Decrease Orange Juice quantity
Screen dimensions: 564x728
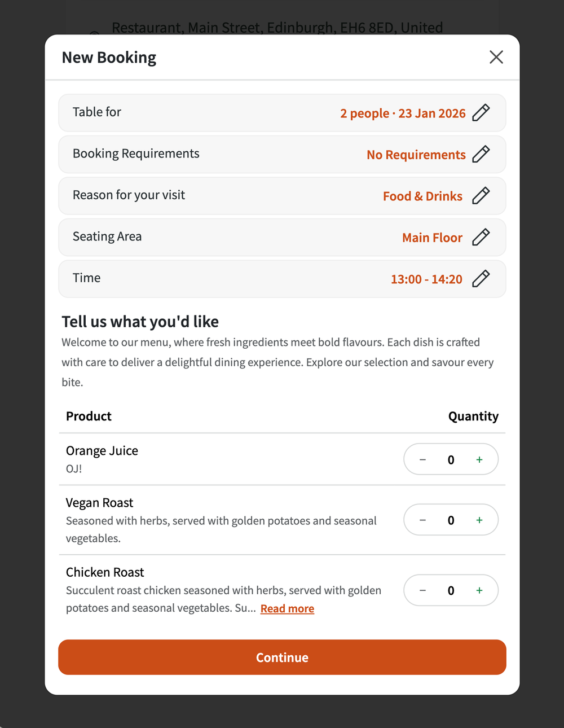(x=422, y=459)
